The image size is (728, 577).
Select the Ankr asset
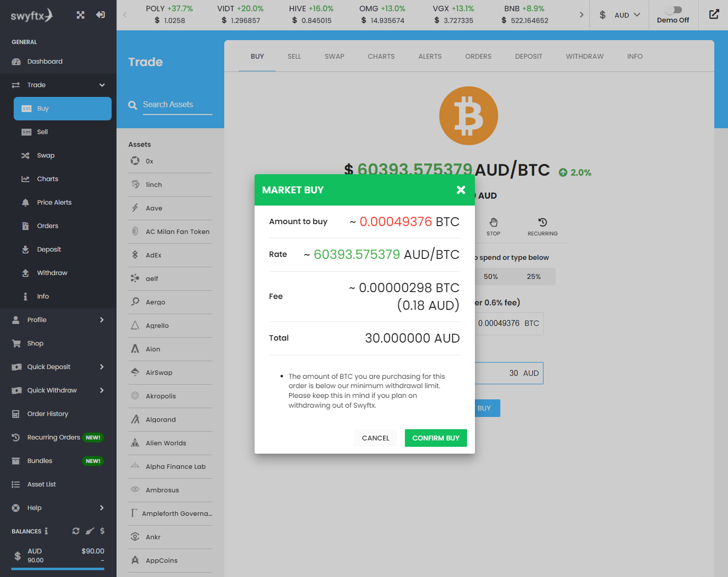point(170,537)
